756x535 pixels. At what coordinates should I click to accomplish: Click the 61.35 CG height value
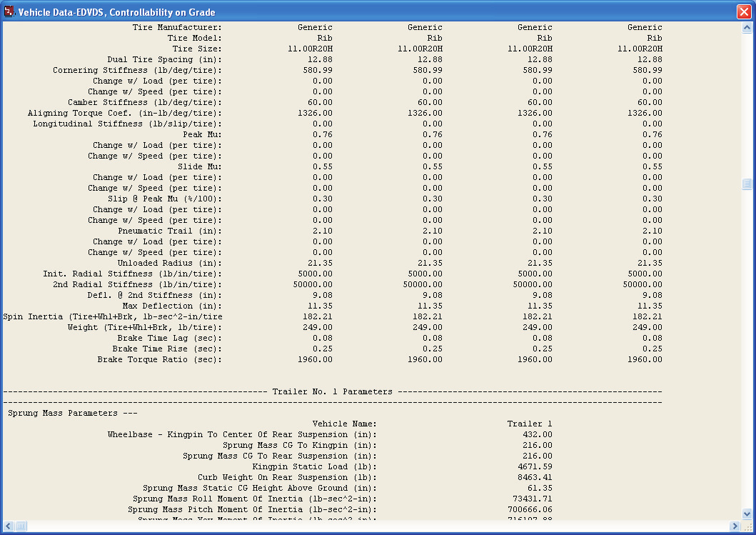pos(540,488)
